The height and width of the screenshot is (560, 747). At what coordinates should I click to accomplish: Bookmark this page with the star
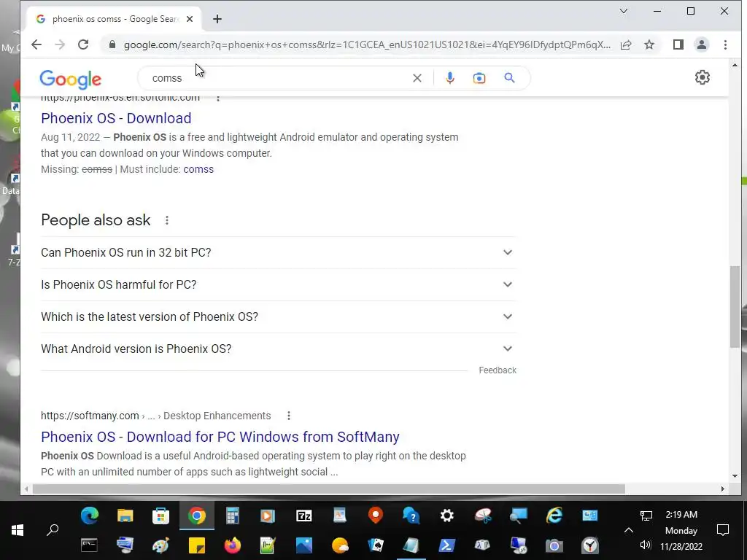(x=649, y=44)
